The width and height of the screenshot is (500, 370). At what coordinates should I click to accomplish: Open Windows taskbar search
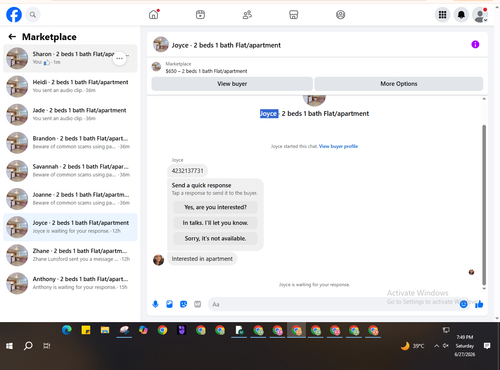[x=28, y=346]
